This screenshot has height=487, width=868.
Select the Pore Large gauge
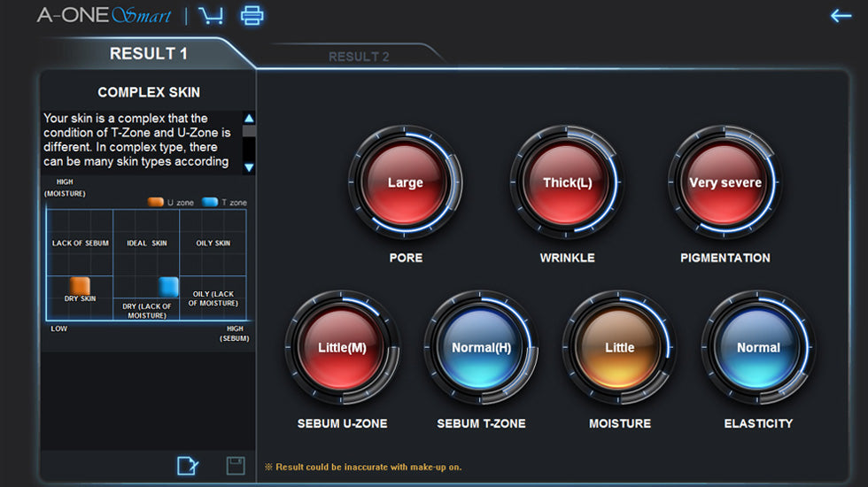pos(405,183)
